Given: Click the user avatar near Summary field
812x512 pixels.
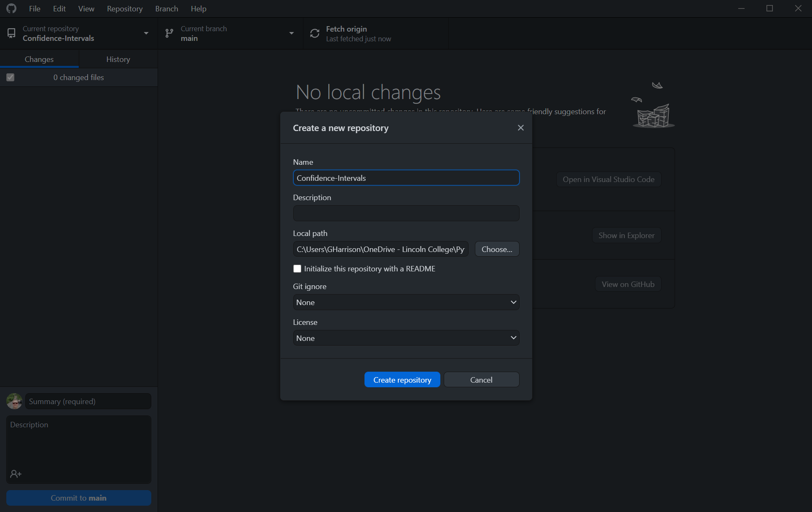Looking at the screenshot, I should click(x=14, y=401).
